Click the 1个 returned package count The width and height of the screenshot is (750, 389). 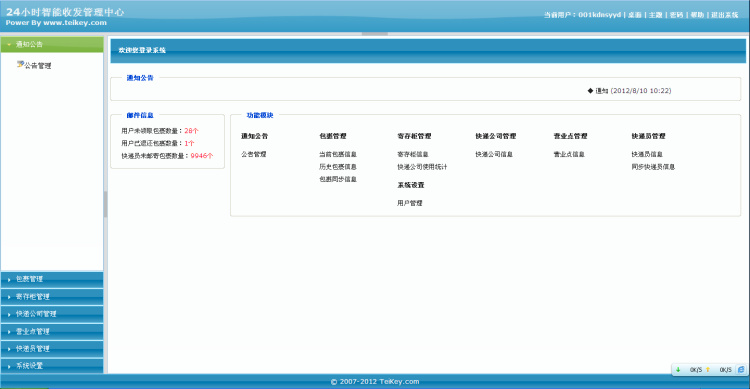(x=189, y=143)
